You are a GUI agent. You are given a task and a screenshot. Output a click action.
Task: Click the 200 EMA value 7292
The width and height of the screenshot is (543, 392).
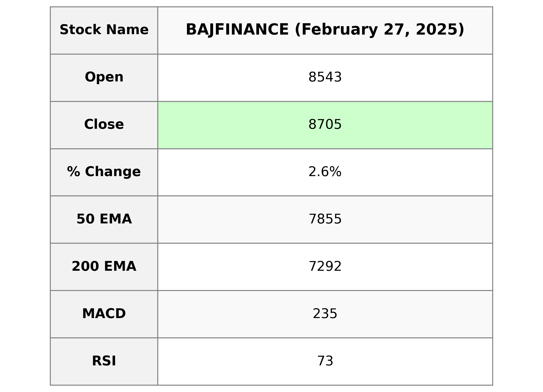(325, 267)
